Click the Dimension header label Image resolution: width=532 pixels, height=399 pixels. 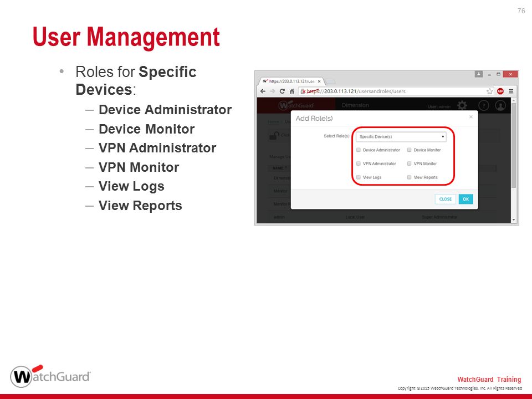tap(355, 105)
